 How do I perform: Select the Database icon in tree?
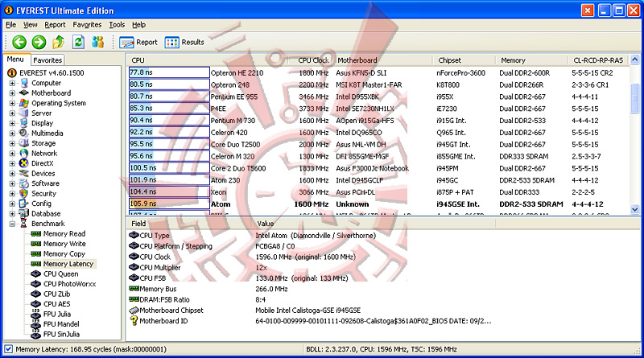[x=24, y=213]
